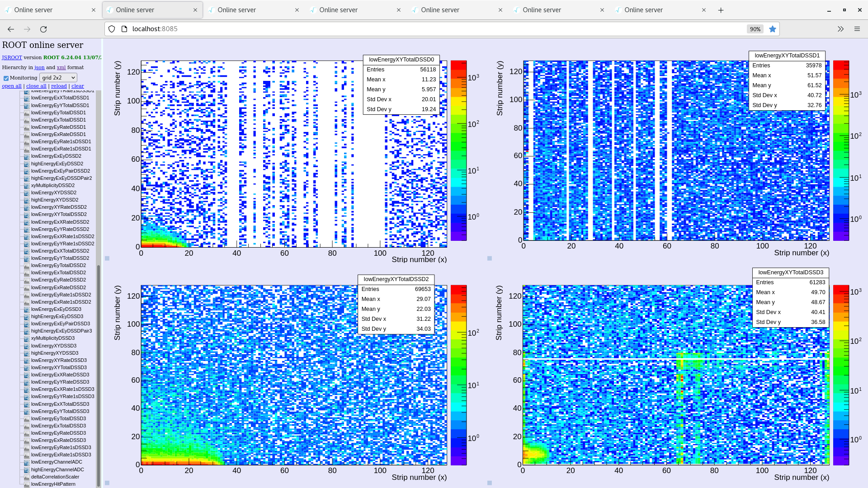Click the lowEnergyXYTotalDSSD0 stats box title
Image resolution: width=868 pixels, height=488 pixels.
(x=401, y=60)
